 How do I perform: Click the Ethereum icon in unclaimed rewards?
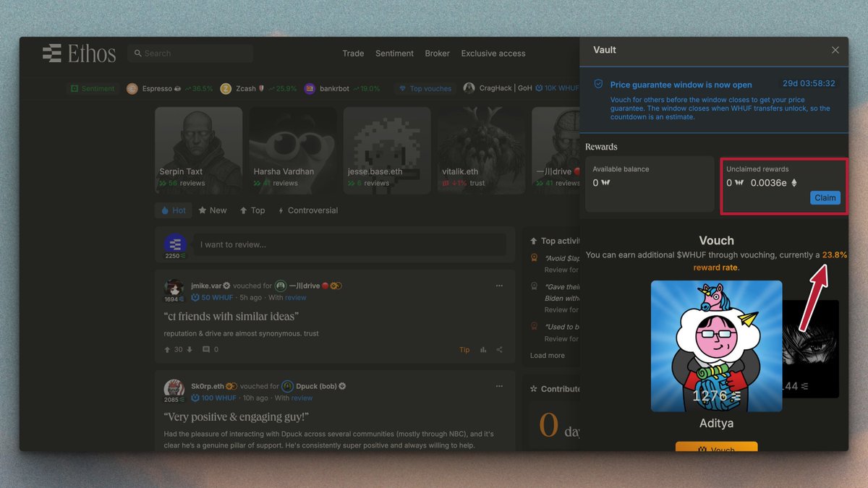coord(794,183)
